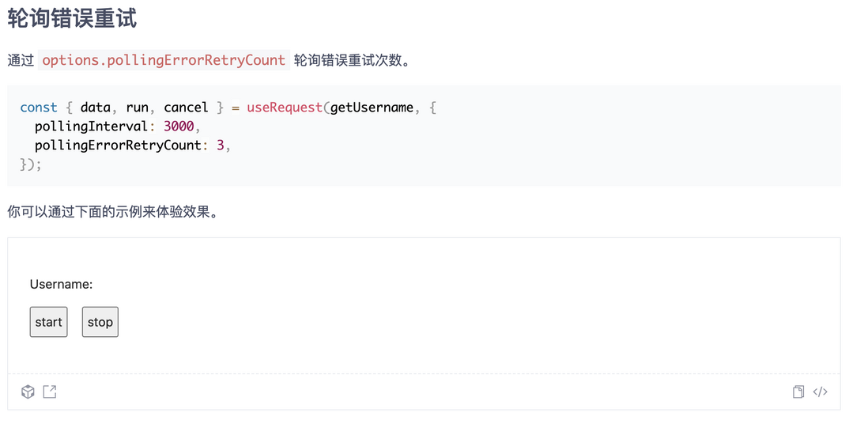Open demo in a new window icon
The width and height of the screenshot is (868, 431).
[x=50, y=391]
